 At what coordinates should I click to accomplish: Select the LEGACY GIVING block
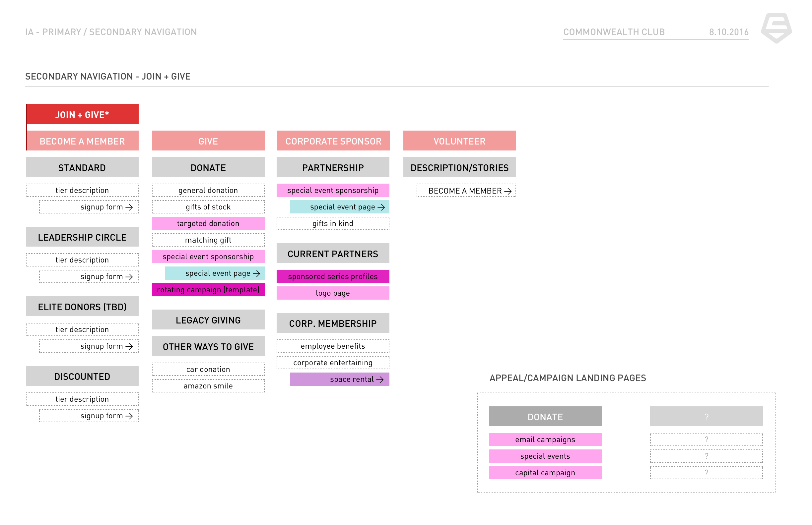208,320
